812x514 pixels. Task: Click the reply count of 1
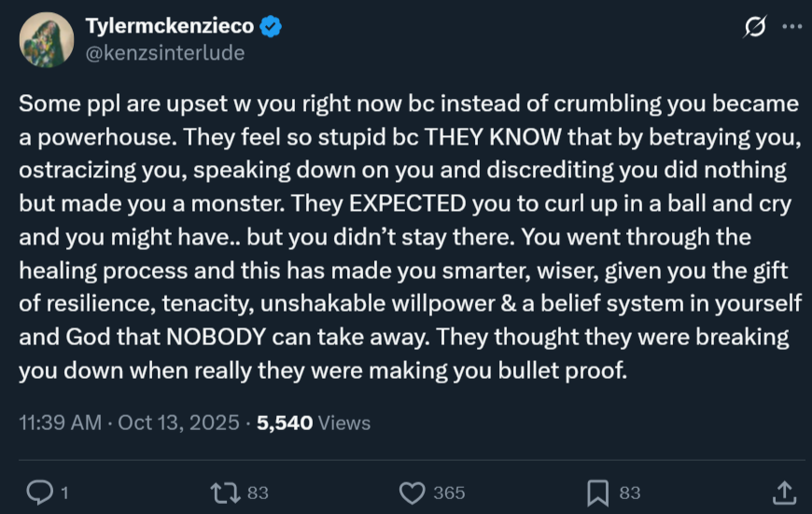click(x=64, y=493)
